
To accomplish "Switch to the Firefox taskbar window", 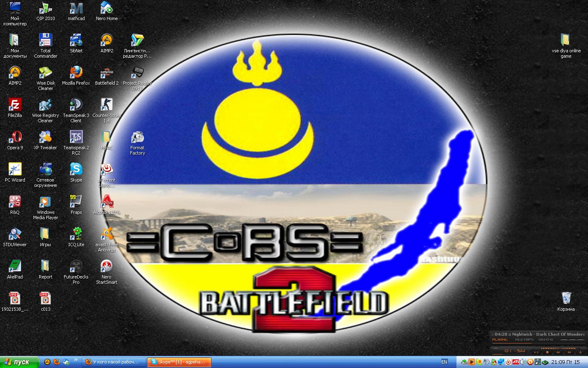I will pos(114,362).
